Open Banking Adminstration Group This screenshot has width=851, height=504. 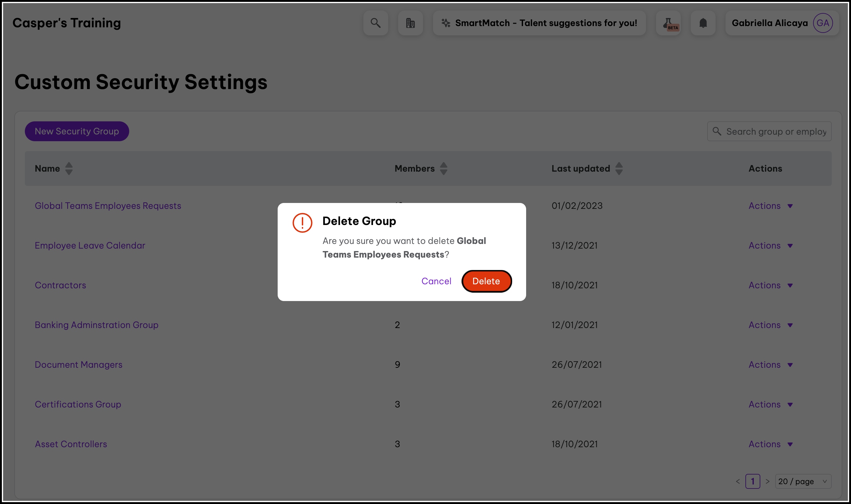(x=97, y=325)
